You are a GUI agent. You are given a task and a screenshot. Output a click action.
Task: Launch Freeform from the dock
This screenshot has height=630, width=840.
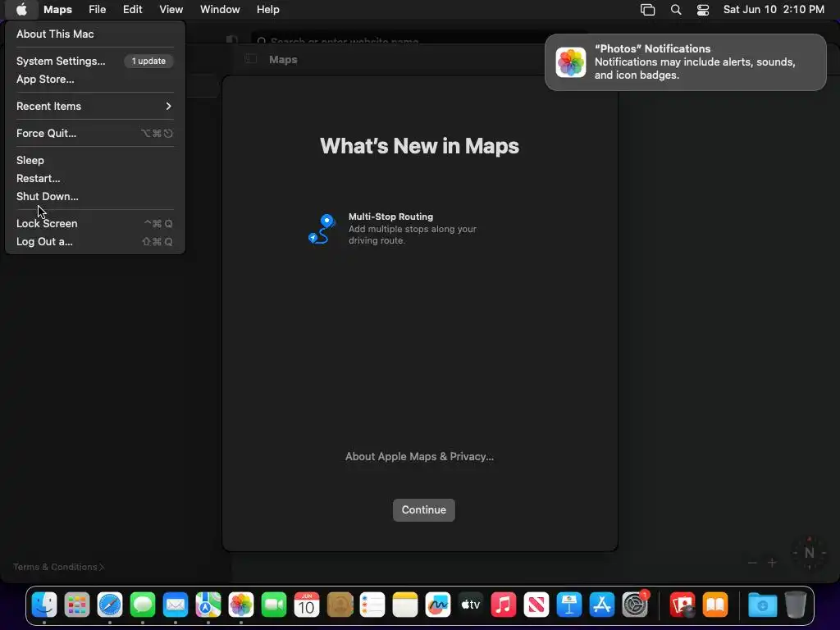pyautogui.click(x=438, y=605)
